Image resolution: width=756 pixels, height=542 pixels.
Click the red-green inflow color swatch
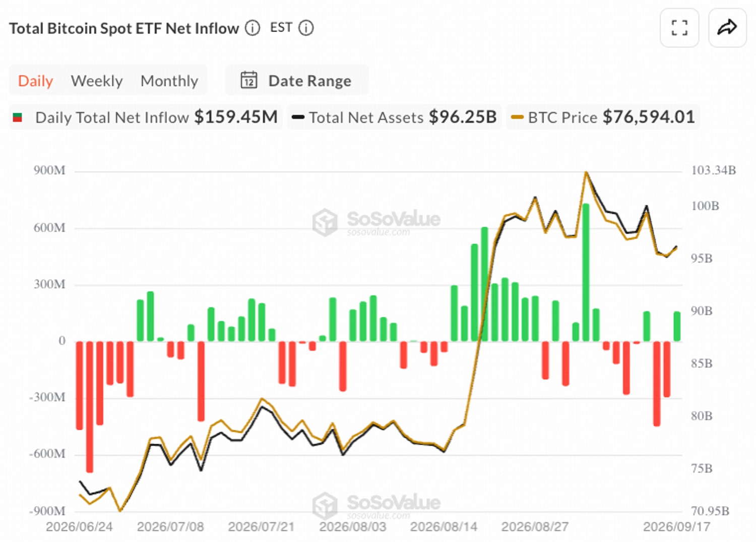tap(17, 118)
